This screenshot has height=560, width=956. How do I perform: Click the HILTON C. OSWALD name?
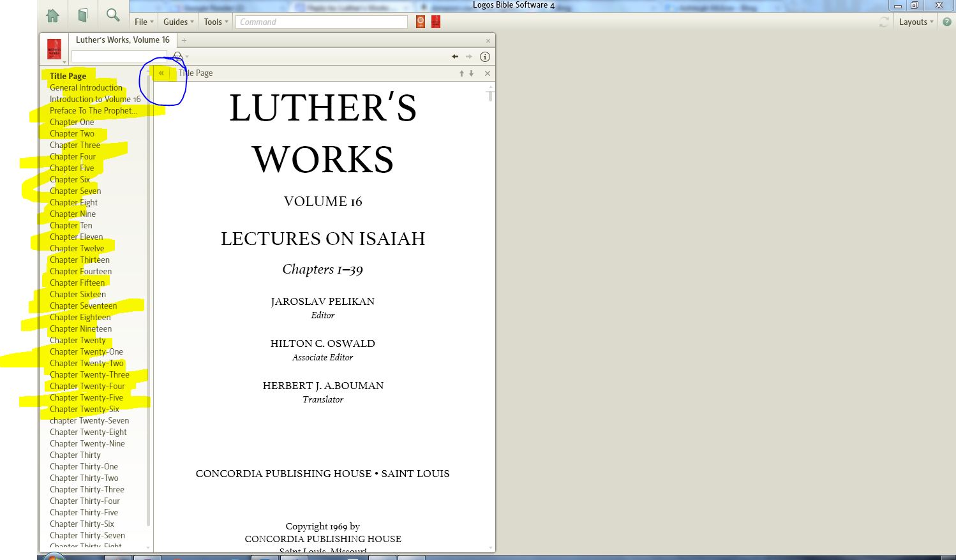pyautogui.click(x=323, y=343)
